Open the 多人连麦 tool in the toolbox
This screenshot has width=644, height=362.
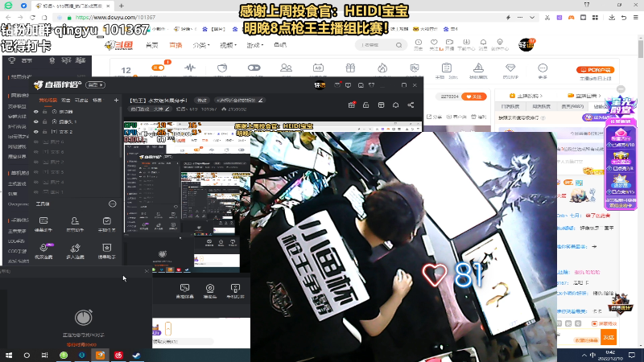click(x=75, y=251)
